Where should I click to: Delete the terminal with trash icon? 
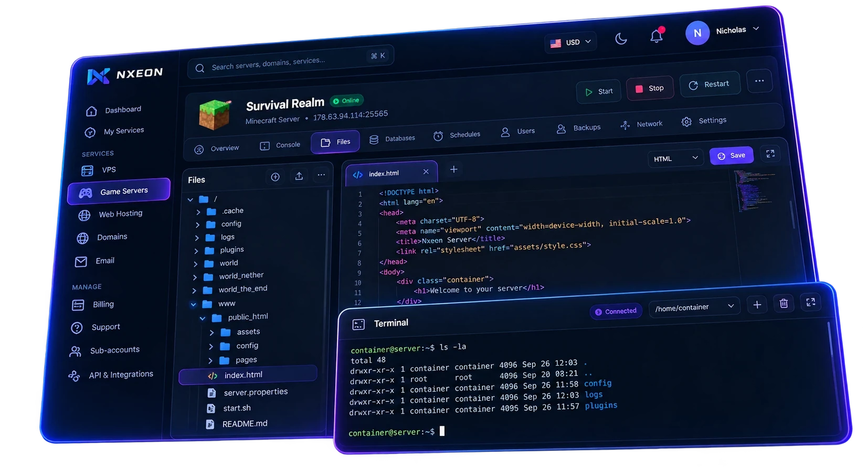[x=784, y=303]
